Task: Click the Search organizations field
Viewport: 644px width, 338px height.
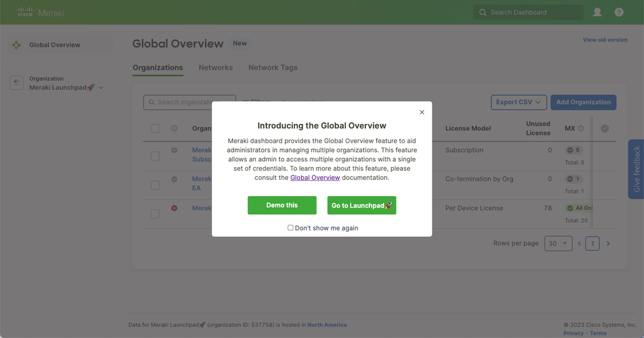Action: point(190,102)
